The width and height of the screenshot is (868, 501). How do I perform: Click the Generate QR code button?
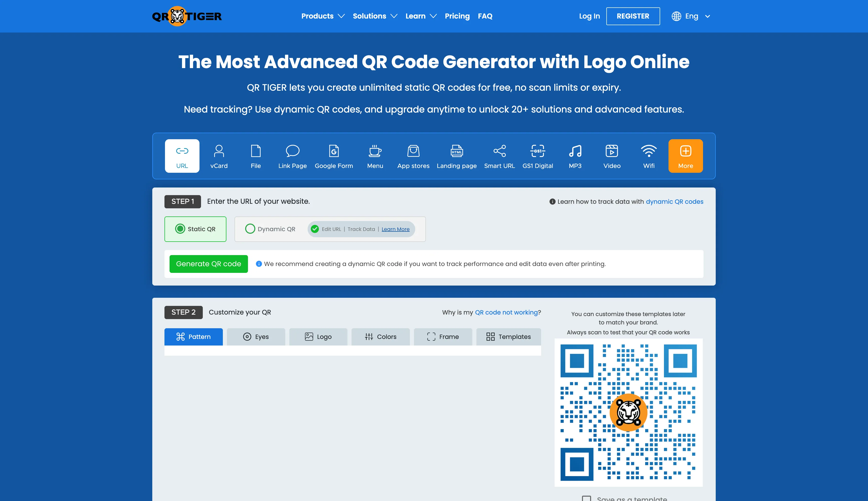coord(208,263)
